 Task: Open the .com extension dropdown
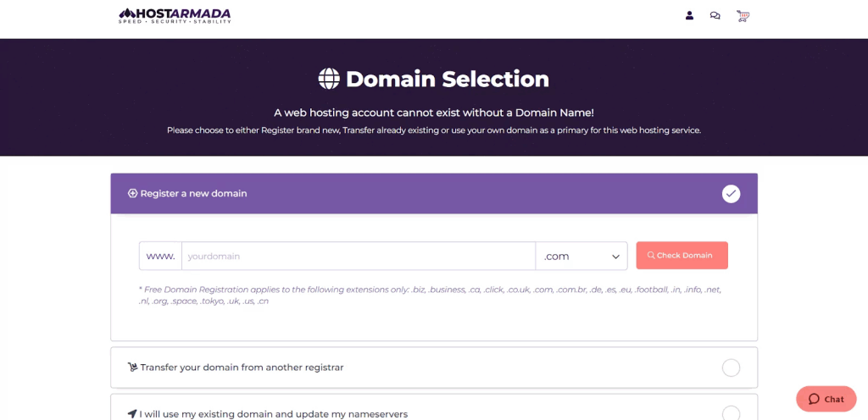point(581,256)
